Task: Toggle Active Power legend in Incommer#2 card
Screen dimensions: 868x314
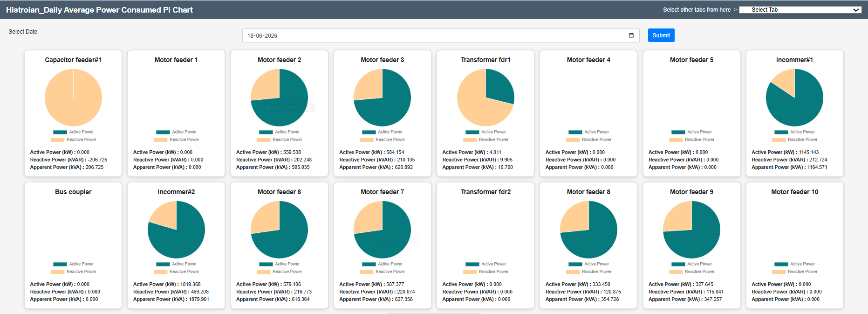Action: point(176,264)
